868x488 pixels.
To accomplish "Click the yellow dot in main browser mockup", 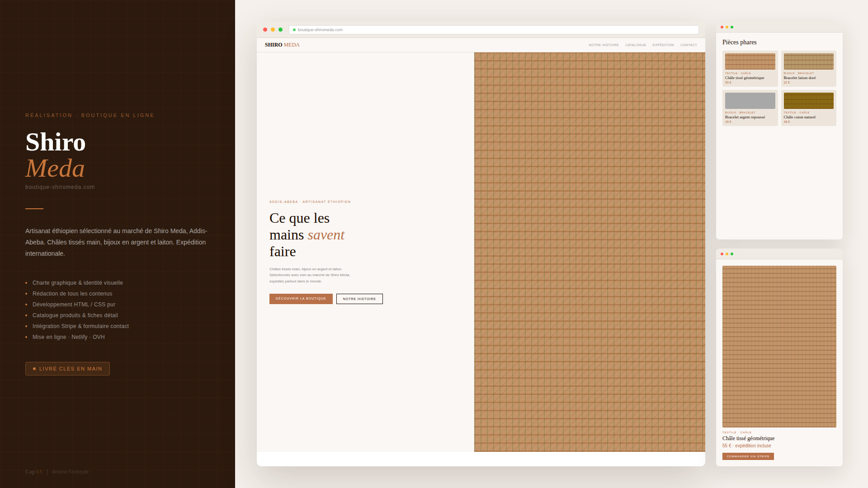I will (273, 30).
